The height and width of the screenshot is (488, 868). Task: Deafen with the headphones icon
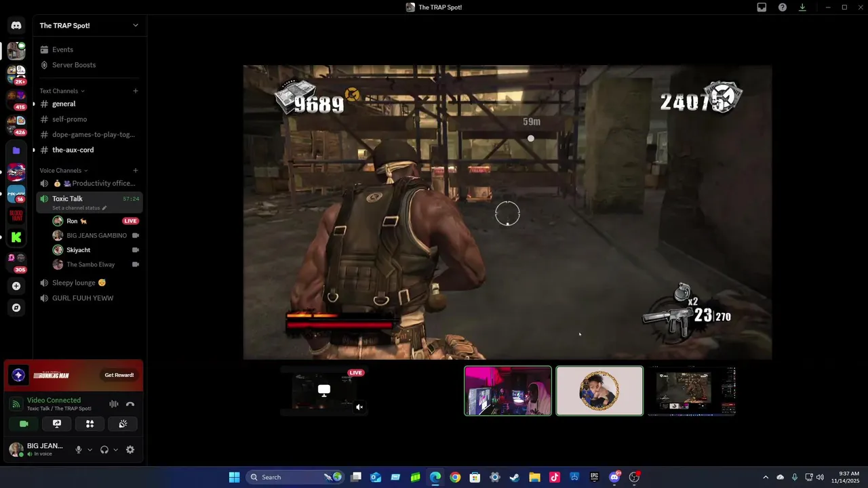pyautogui.click(x=104, y=449)
